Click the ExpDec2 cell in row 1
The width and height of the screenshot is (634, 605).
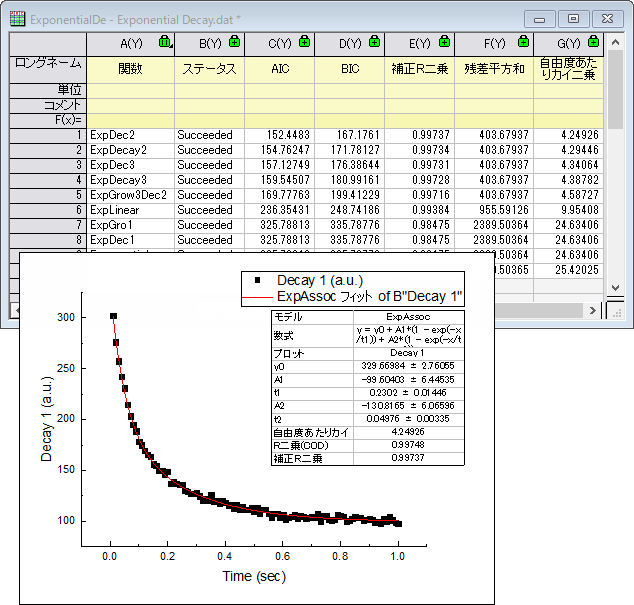pos(130,134)
